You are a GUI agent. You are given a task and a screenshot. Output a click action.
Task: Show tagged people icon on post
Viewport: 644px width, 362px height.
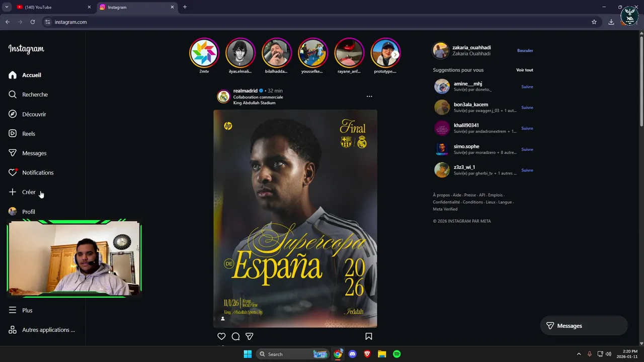(x=223, y=319)
